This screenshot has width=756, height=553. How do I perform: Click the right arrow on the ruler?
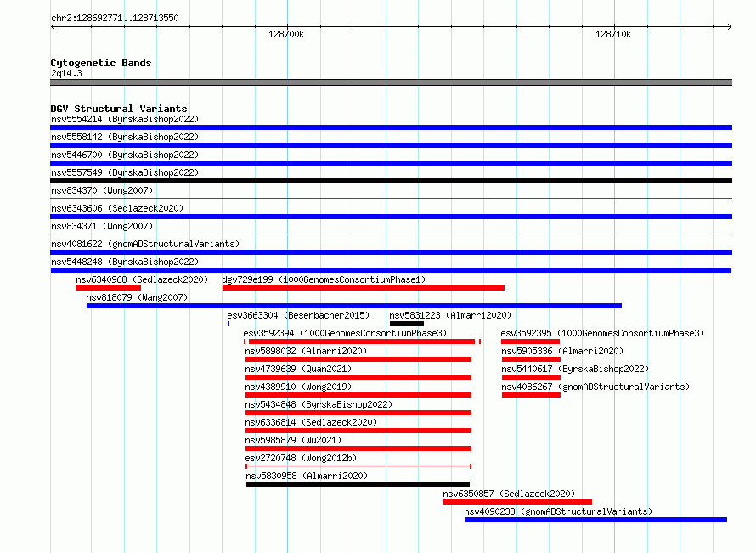(x=729, y=26)
